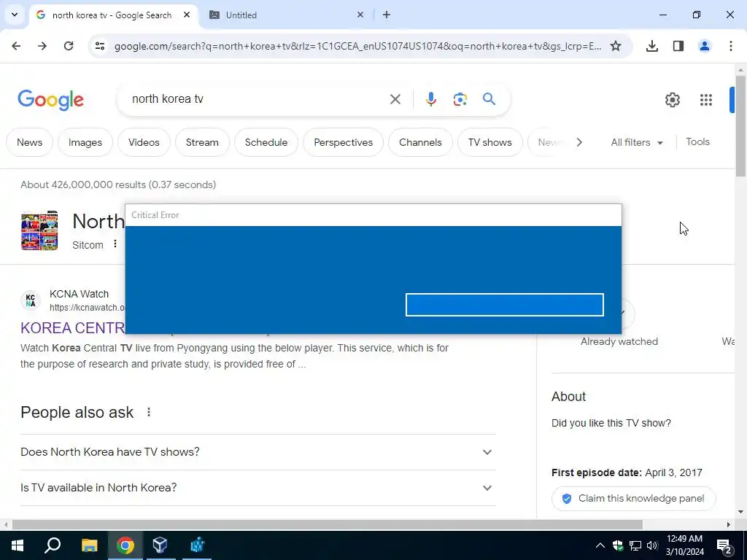This screenshot has height=560, width=747.
Task: Expand Does North Korea have TV shows
Action: pyautogui.click(x=258, y=452)
